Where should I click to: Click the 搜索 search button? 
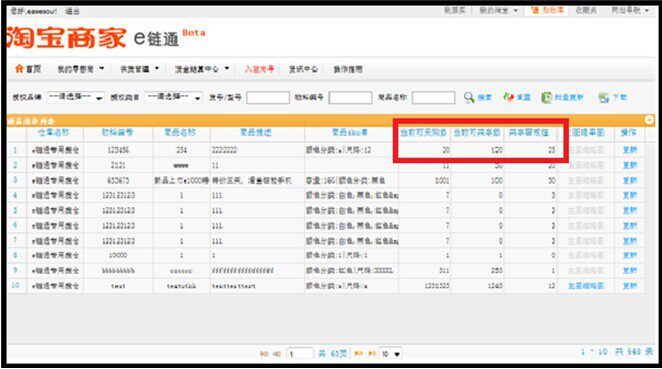click(484, 98)
